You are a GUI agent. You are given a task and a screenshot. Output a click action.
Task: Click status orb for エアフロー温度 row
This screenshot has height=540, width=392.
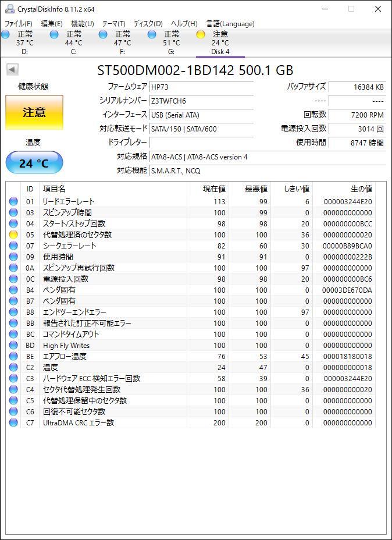pos(13,356)
